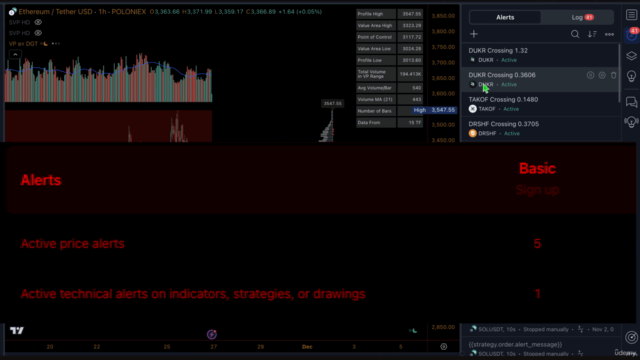Viewport: 640px width, 360px height.
Task: Switch to the Alerts tab
Action: 505,17
